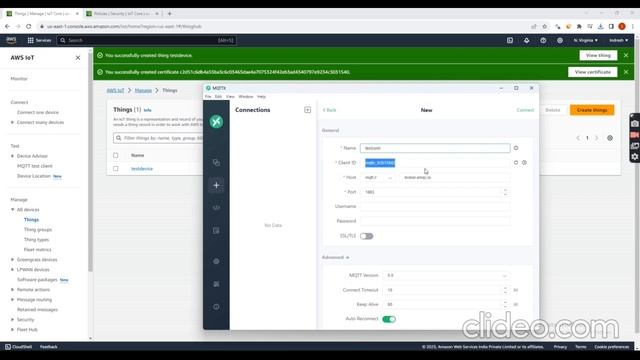Open browser downloads icon
640x360 pixels.
pos(600,27)
